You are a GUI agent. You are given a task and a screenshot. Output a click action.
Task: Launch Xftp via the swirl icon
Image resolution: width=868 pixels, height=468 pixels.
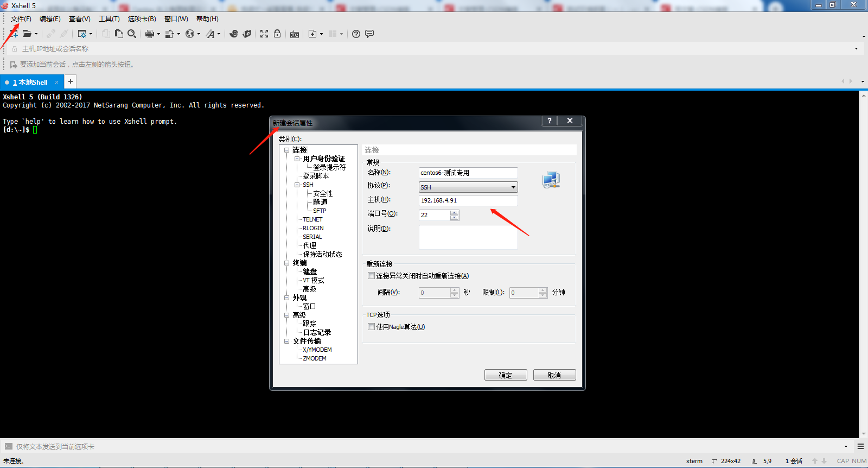pyautogui.click(x=234, y=34)
